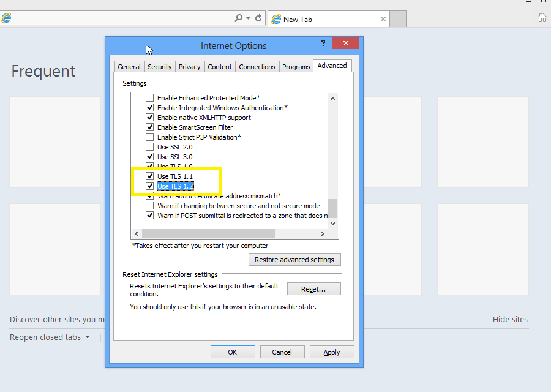Screen dimensions: 551x392
Task: Check Warn if changing between secure modes
Action: 150,206
